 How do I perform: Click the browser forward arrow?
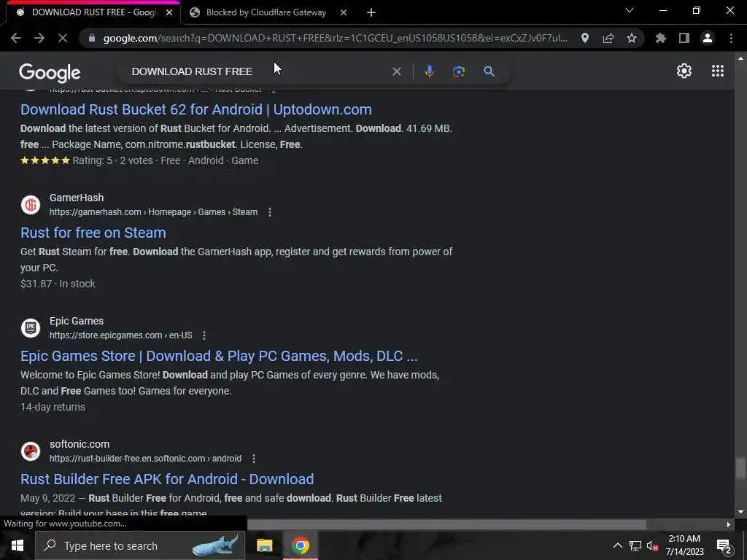pos(39,38)
